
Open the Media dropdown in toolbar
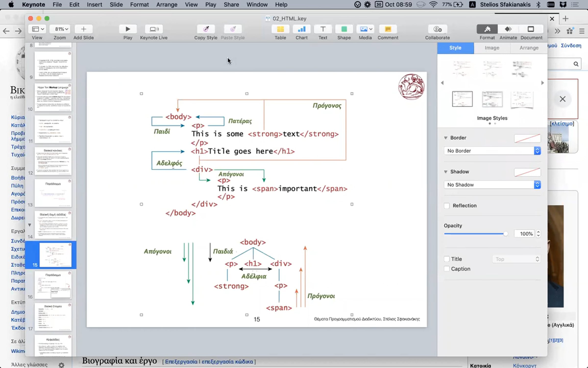click(x=365, y=29)
